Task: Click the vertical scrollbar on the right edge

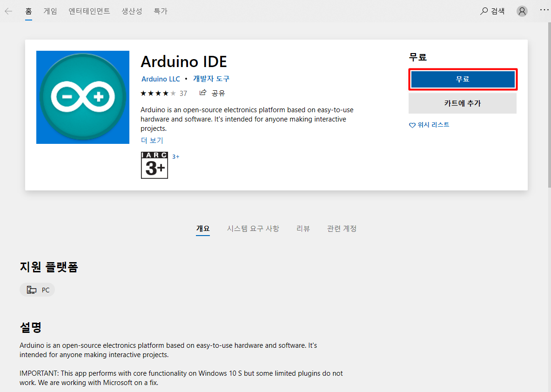Action: 549,106
